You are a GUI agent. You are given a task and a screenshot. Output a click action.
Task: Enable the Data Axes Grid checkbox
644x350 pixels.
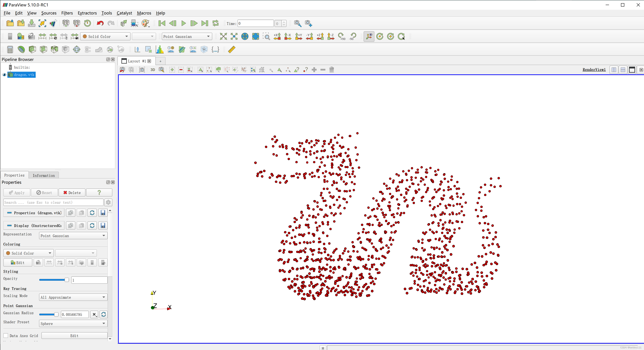pos(6,336)
